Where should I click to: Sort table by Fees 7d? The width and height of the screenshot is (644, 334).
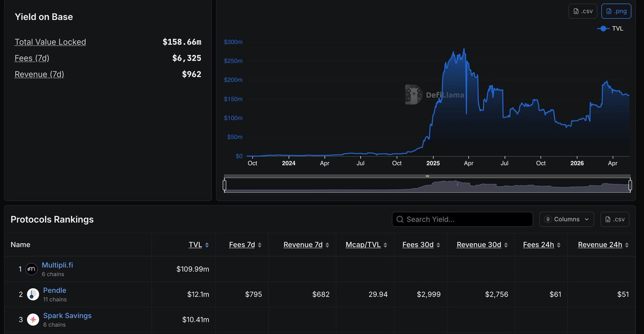[x=245, y=245]
